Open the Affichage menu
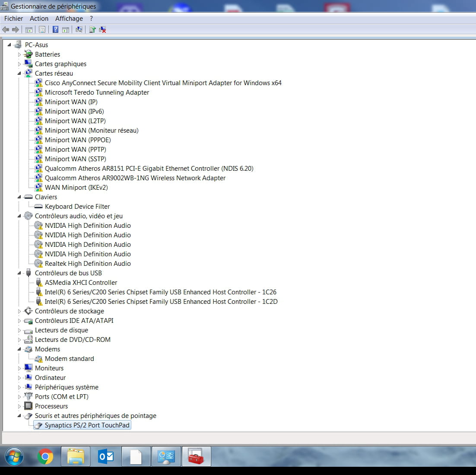This screenshot has width=476, height=475. coord(69,19)
